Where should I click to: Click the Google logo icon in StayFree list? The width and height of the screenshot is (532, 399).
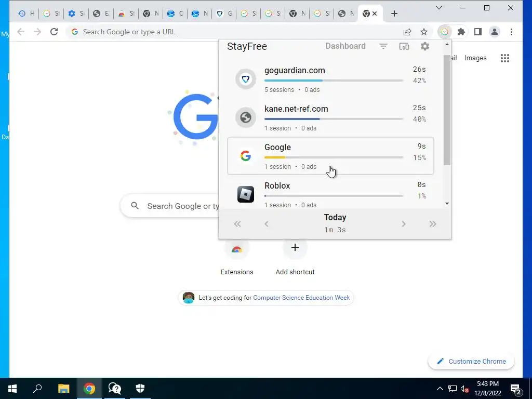pyautogui.click(x=246, y=156)
